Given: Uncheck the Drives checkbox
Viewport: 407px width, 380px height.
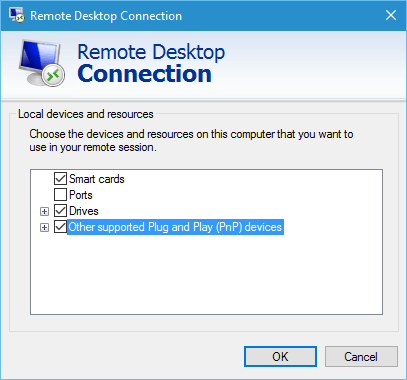Looking at the screenshot, I should tap(60, 211).
